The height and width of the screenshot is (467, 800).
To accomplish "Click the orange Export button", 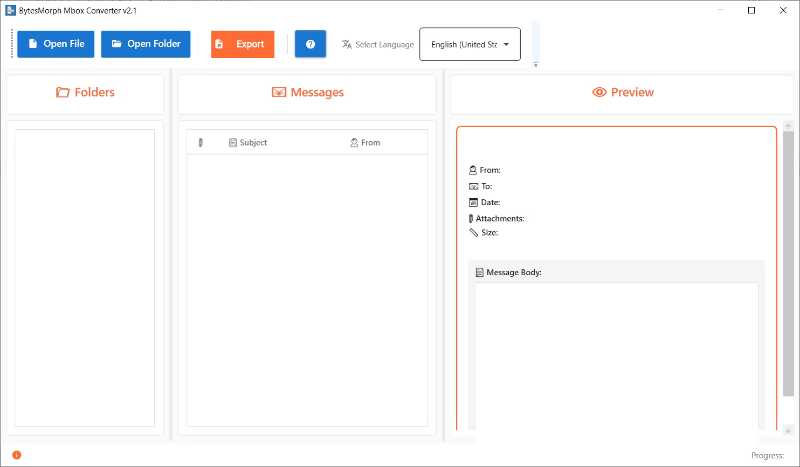I will pos(242,44).
